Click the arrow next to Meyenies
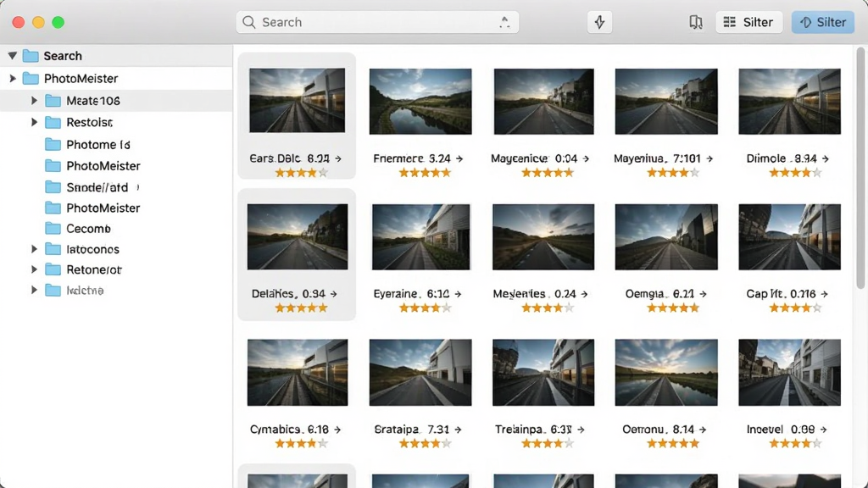 [585, 294]
